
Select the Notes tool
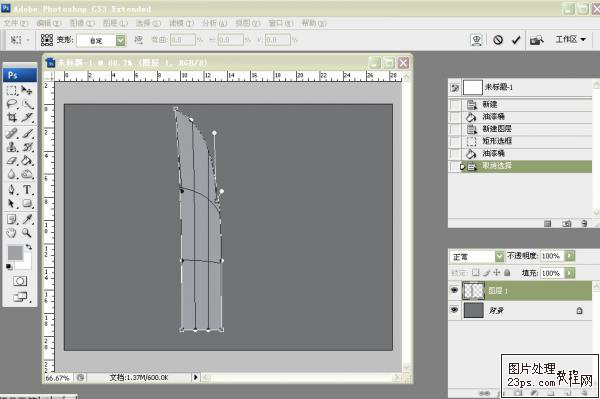tap(12, 219)
